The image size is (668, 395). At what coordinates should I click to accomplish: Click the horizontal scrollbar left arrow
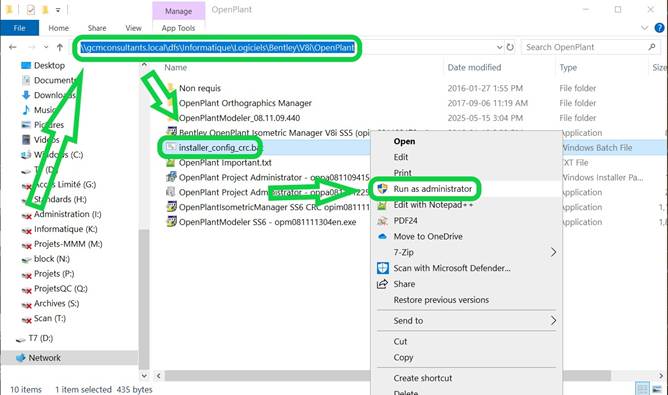click(158, 376)
